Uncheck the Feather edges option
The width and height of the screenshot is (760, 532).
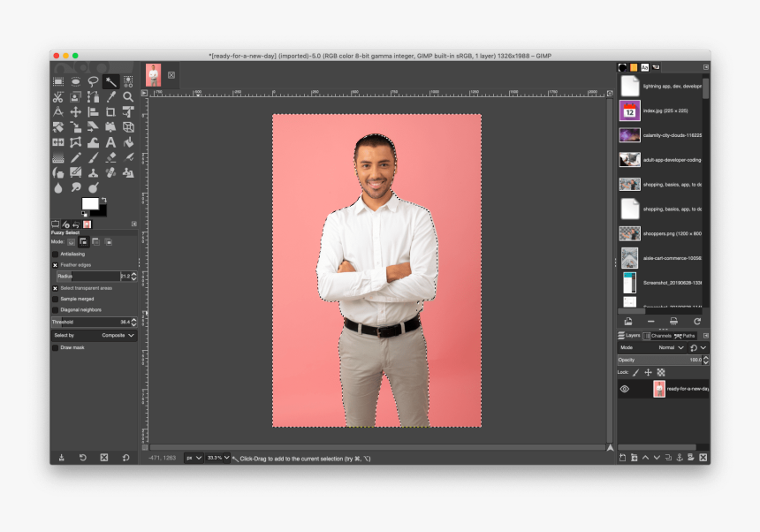[x=55, y=265]
